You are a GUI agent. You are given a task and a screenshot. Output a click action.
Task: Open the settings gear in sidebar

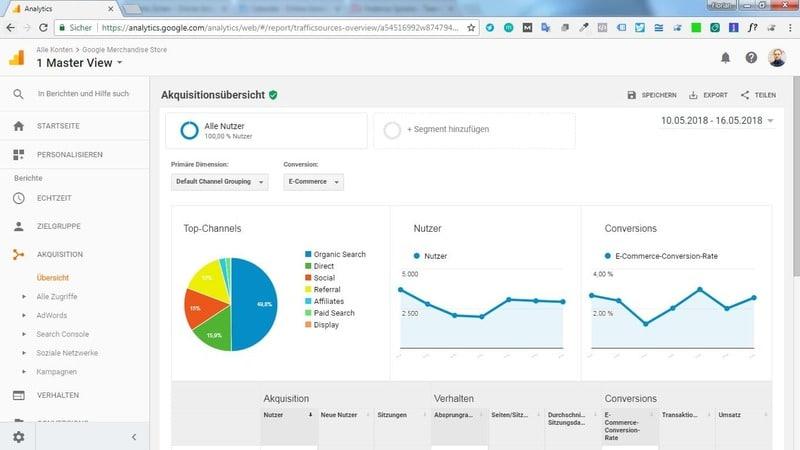pos(18,437)
